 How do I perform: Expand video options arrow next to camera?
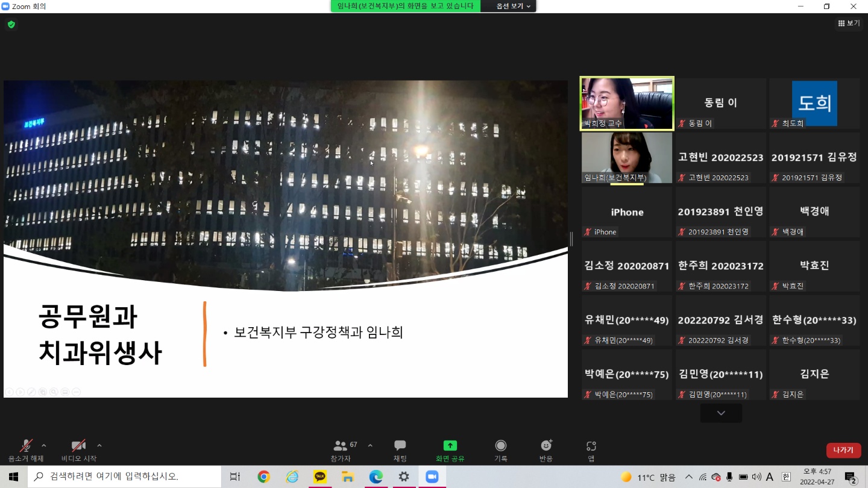pyautogui.click(x=99, y=446)
